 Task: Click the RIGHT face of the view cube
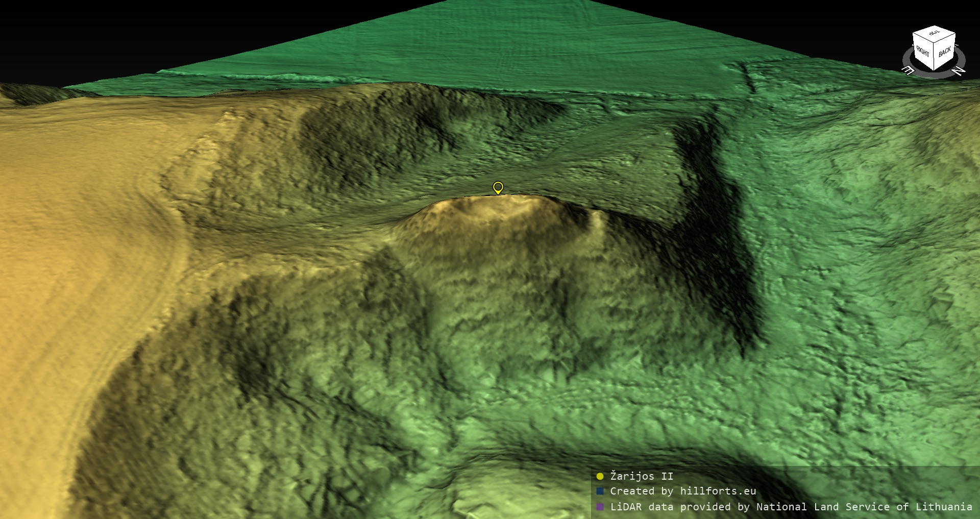922,51
